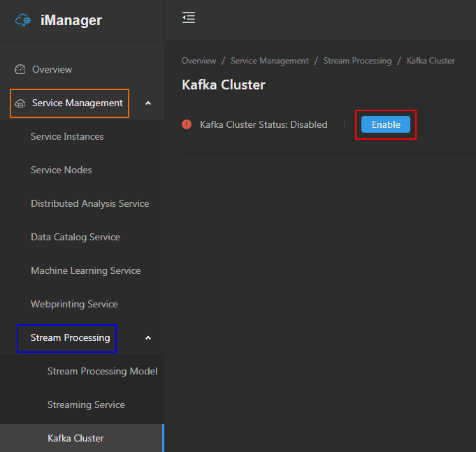Viewport: 476px width, 452px height.
Task: Click Service Management breadcrumb link
Action: pos(269,61)
